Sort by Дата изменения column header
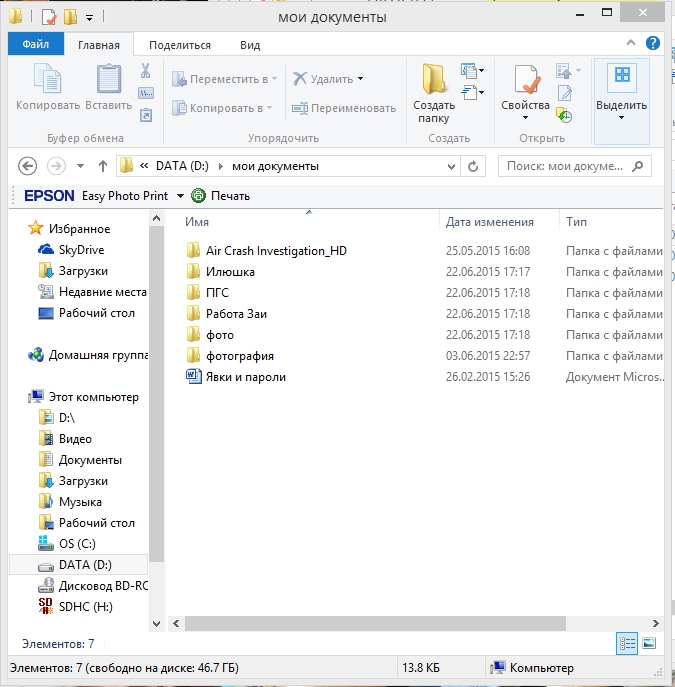Screen dimensions: 675x687 [x=490, y=222]
